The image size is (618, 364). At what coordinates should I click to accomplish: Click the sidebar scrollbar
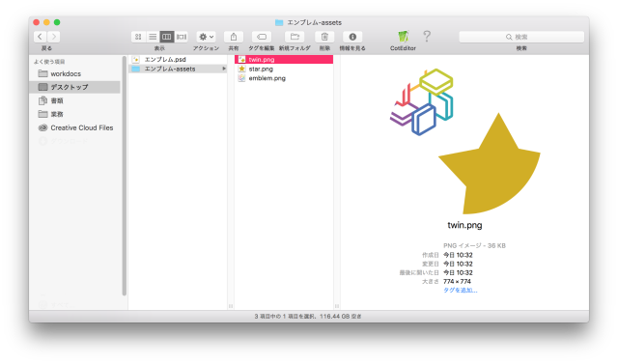pyautogui.click(x=125, y=176)
